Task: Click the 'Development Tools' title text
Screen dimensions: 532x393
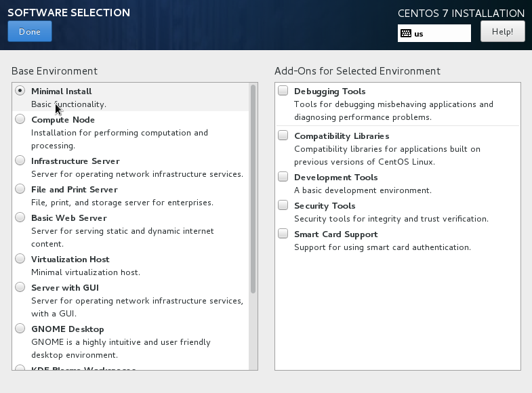Action: [336, 178]
